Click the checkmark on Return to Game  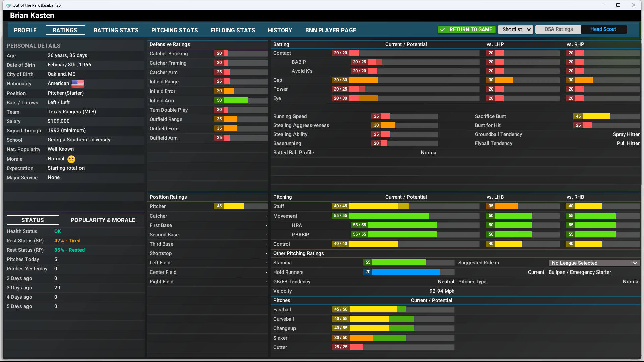tap(443, 29)
